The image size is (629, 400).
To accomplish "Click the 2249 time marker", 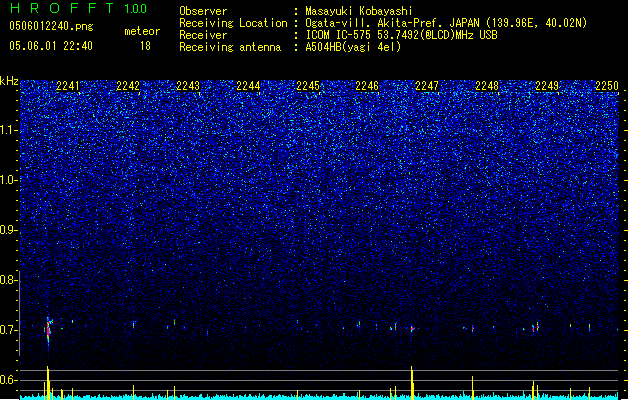I will [547, 86].
